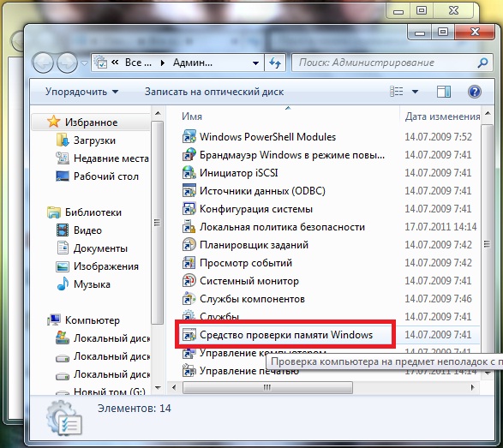Select the first Локальный диск below Компьютер
The image size is (503, 448).
(111, 338)
